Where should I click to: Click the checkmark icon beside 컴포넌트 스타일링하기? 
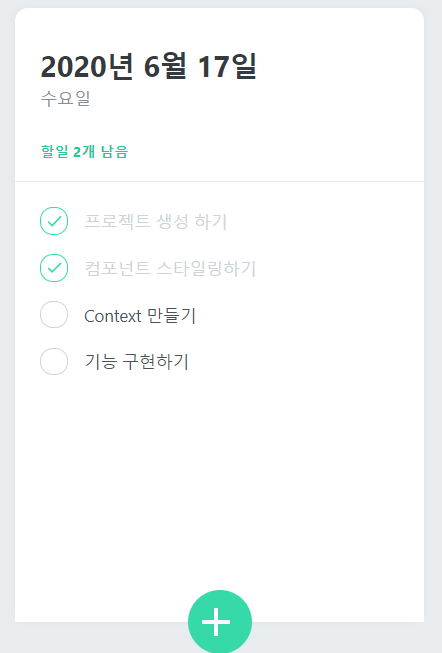coord(54,268)
